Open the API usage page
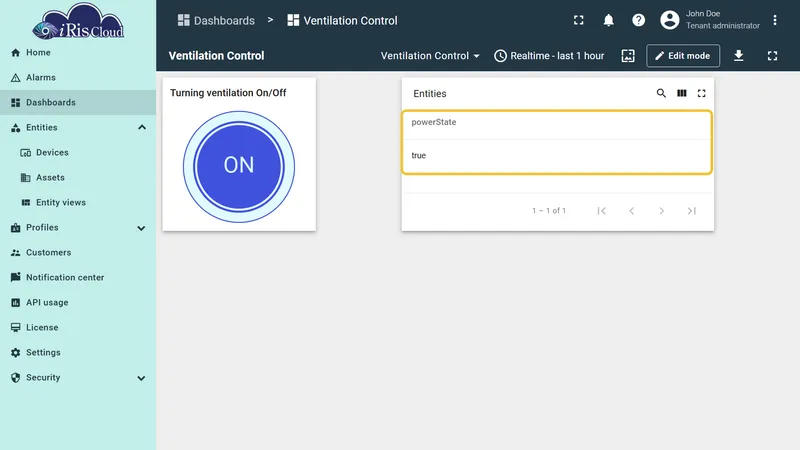Image resolution: width=800 pixels, height=450 pixels. [78, 303]
